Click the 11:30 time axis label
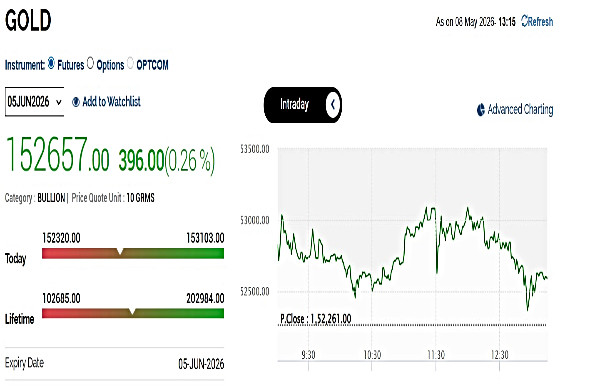The height and width of the screenshot is (388, 600). (436, 355)
